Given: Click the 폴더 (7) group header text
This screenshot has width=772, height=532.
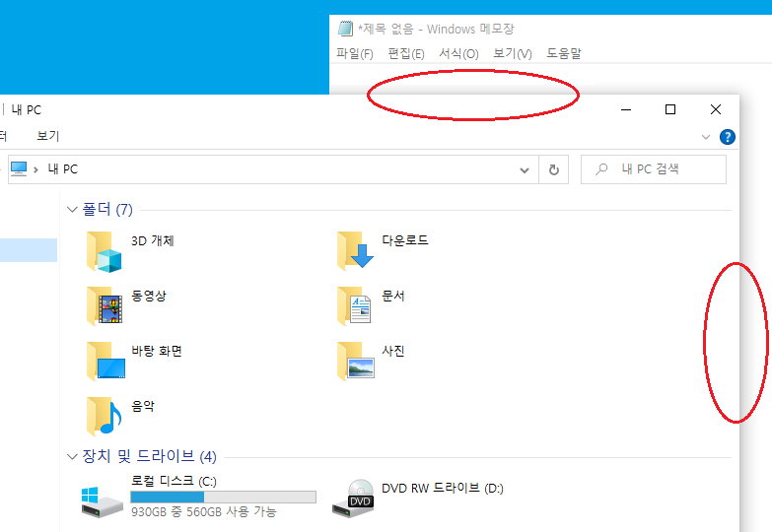Looking at the screenshot, I should pos(107,209).
